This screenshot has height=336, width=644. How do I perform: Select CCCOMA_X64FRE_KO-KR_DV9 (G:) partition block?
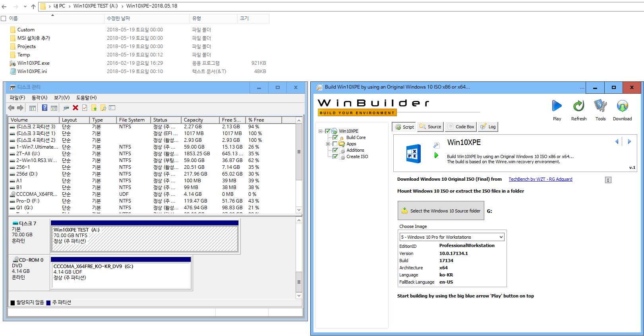pyautogui.click(x=121, y=273)
